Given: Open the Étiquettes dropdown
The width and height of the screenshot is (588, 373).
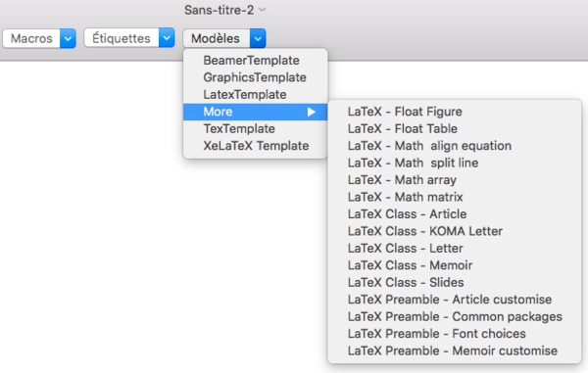Looking at the screenshot, I should coord(129,38).
